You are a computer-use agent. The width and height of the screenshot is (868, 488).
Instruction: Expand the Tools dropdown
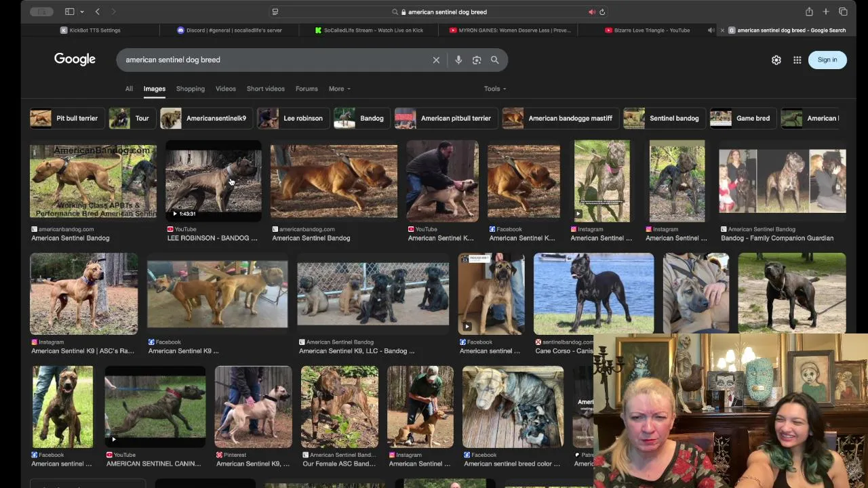pos(495,89)
